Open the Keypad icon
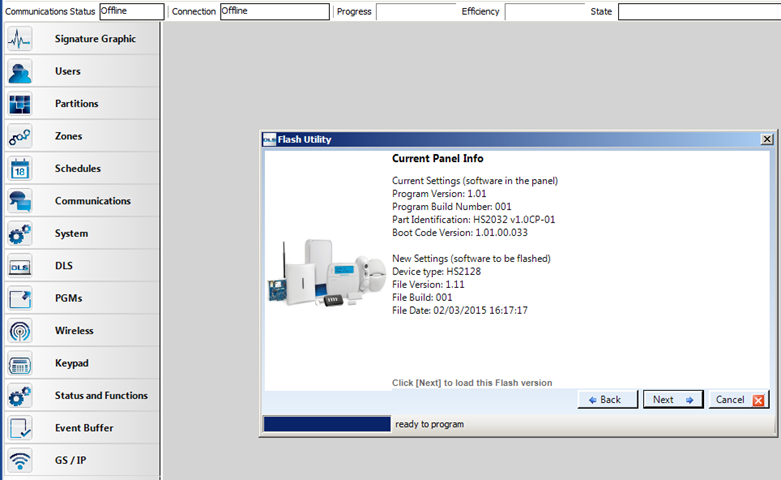This screenshot has width=781, height=480. [x=20, y=363]
